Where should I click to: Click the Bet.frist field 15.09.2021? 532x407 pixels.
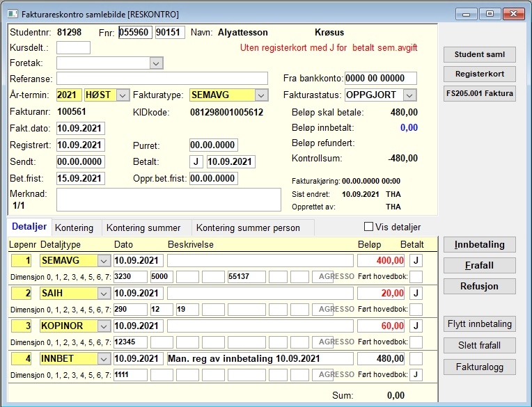[x=81, y=178]
